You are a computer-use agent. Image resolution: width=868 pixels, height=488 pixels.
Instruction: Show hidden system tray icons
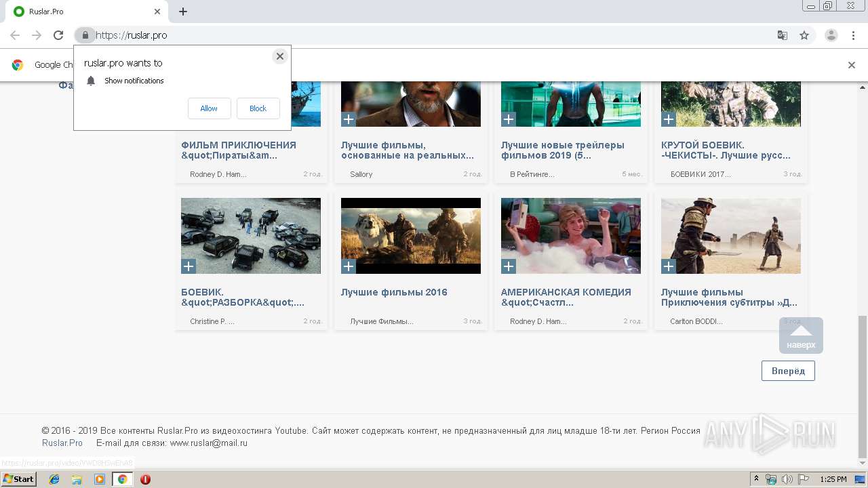coord(756,479)
